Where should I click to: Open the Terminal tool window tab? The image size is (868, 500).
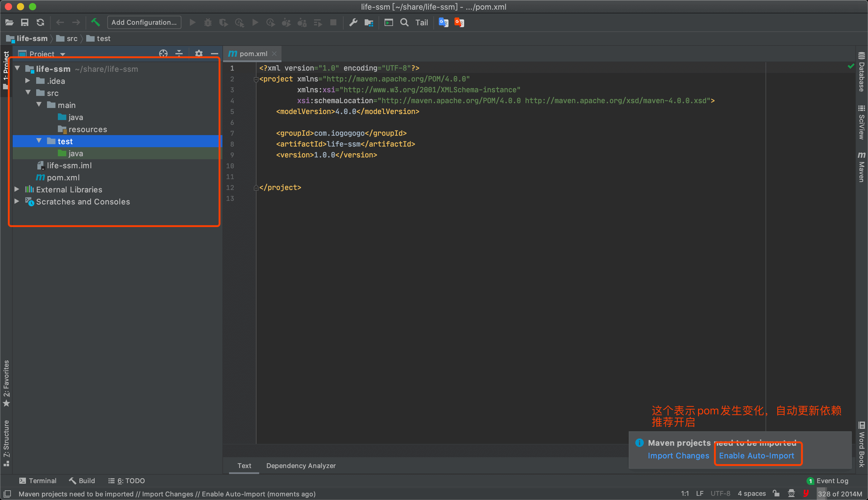pyautogui.click(x=38, y=481)
